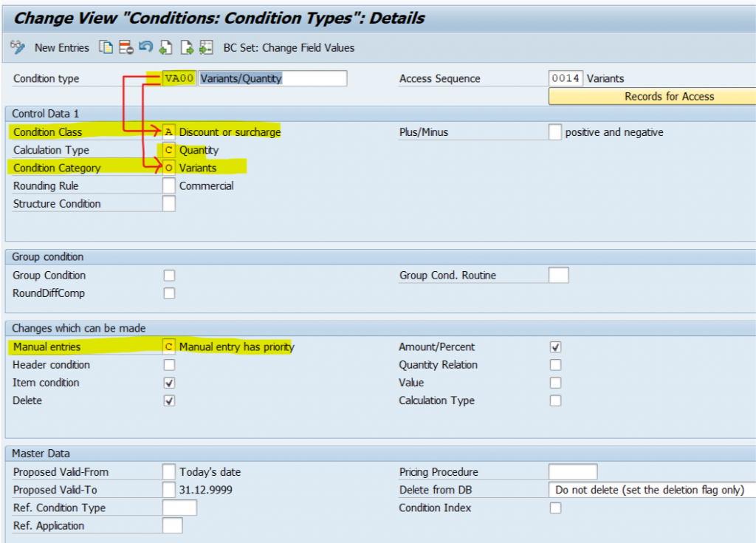Click BC Set: Change Field Values
Image resolution: width=756 pixels, height=543 pixels.
[x=289, y=47]
